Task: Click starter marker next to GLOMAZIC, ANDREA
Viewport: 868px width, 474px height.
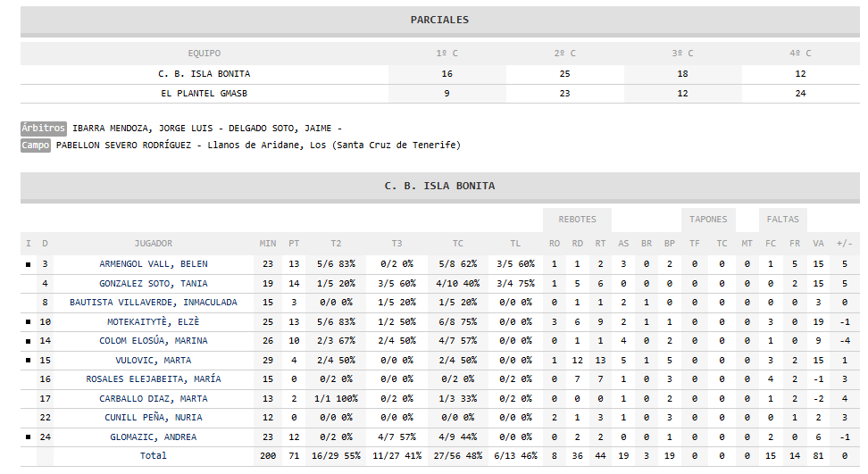Action: (29, 437)
